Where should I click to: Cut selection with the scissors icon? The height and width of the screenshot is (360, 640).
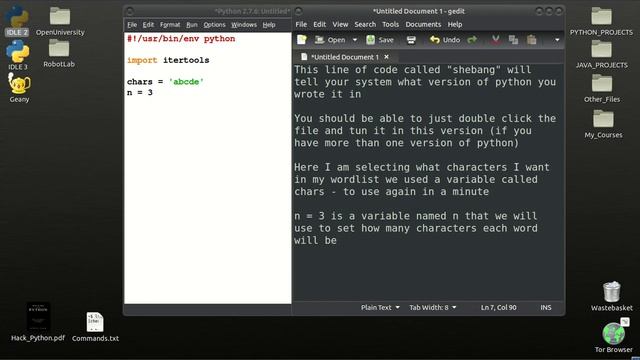pos(496,40)
